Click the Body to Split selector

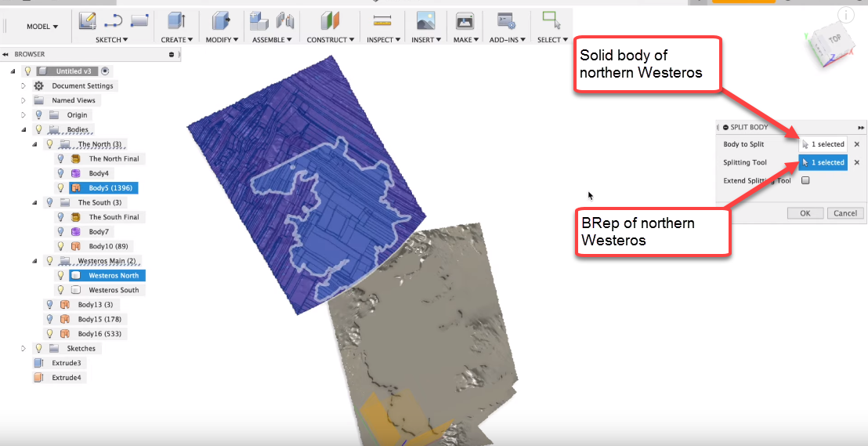pyautogui.click(x=823, y=144)
